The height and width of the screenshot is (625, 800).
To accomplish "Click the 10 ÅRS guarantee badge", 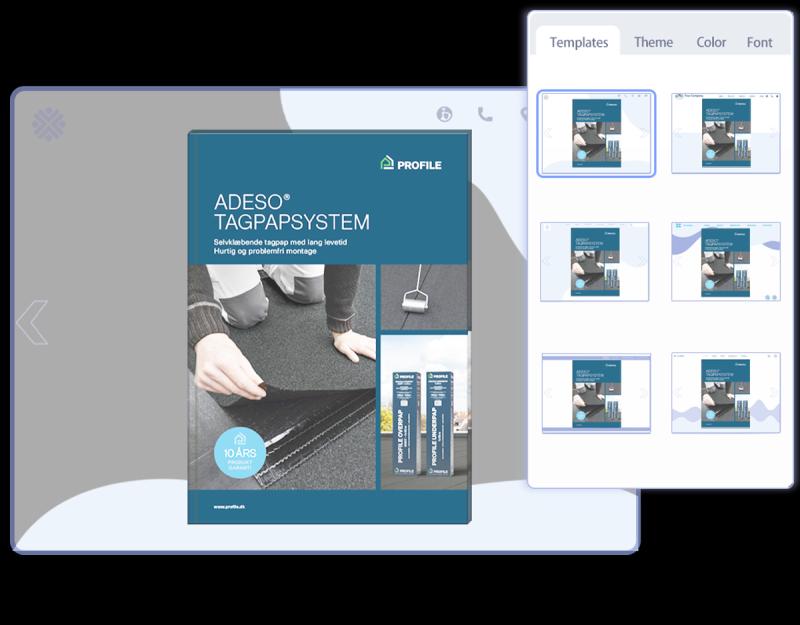I will (240, 453).
